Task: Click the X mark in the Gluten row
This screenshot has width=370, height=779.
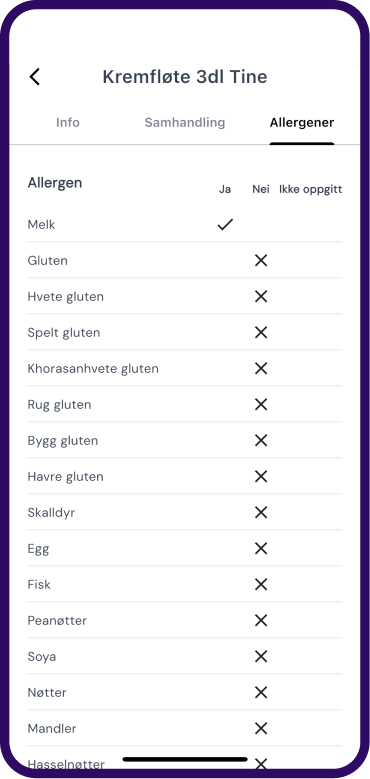Action: 261,260
